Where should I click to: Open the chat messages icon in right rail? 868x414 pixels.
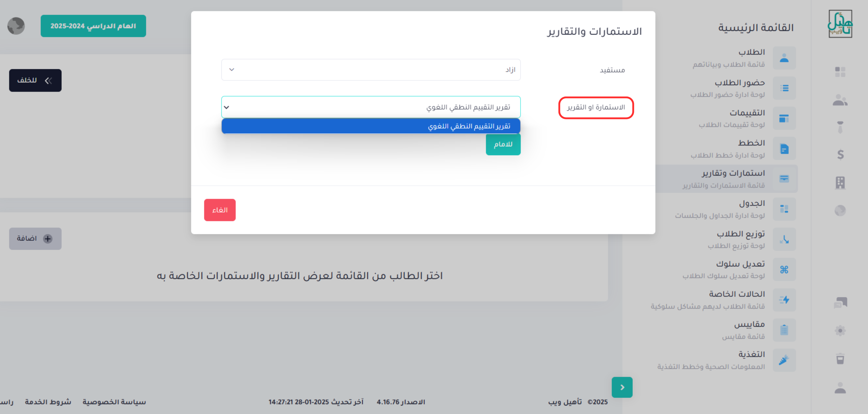click(840, 303)
